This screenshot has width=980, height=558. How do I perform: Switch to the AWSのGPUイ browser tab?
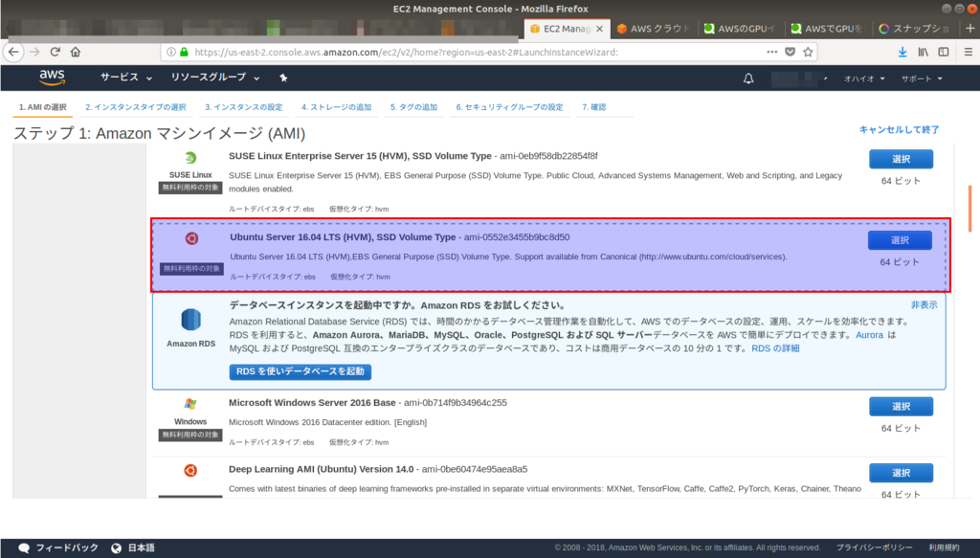click(740, 29)
